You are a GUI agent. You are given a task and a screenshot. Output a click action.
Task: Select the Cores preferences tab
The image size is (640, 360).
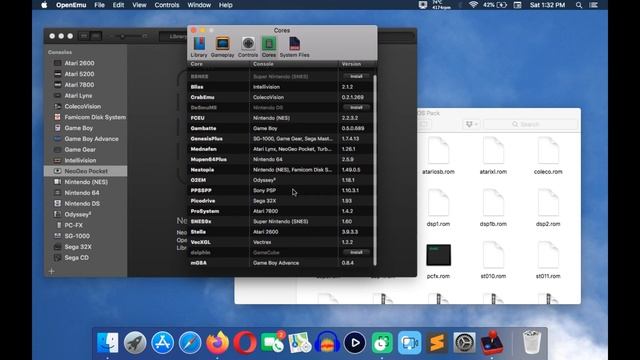click(x=269, y=47)
